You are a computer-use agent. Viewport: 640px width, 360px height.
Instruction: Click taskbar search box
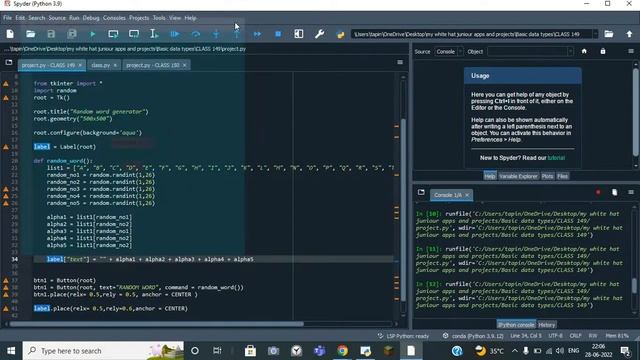(x=103, y=351)
